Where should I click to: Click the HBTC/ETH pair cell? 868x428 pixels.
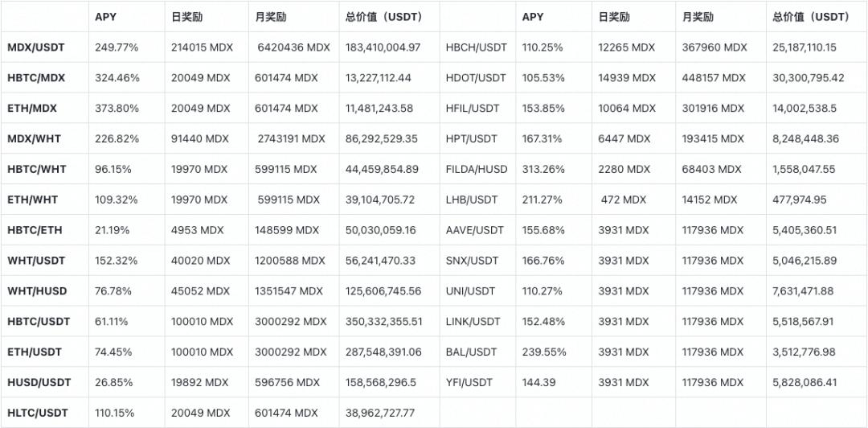point(35,230)
